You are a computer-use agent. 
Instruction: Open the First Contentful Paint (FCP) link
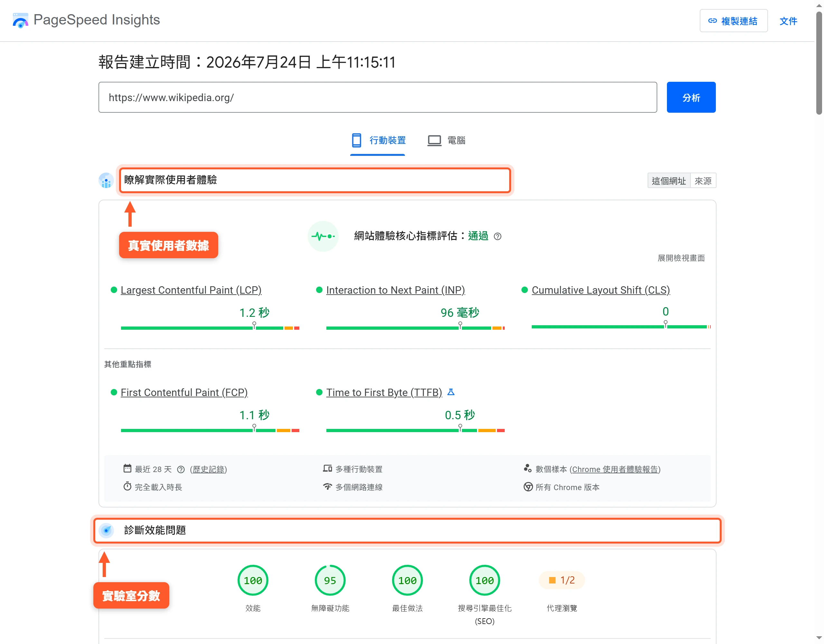pyautogui.click(x=184, y=392)
